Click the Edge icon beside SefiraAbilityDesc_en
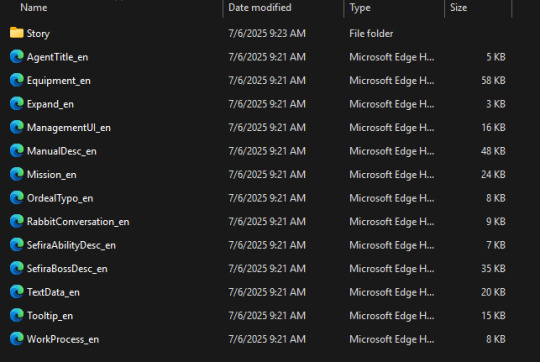 pos(17,245)
